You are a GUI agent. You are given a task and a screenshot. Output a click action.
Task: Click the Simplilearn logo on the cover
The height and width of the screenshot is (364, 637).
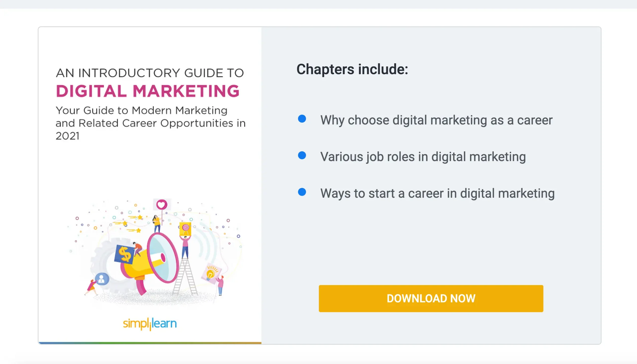tap(150, 324)
